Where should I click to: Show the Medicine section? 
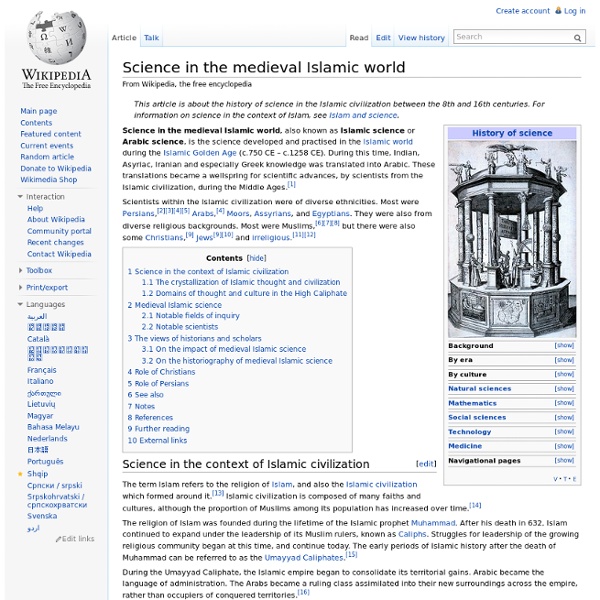(564, 446)
